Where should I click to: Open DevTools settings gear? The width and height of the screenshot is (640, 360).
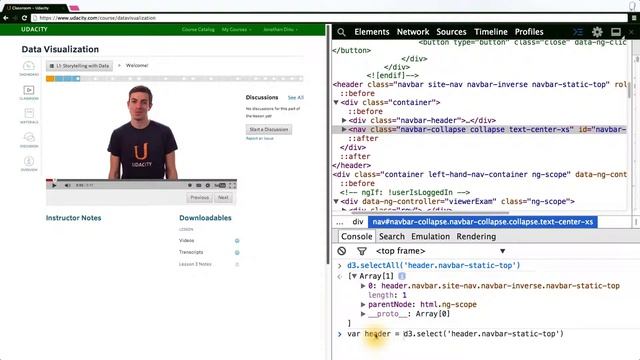click(x=597, y=32)
